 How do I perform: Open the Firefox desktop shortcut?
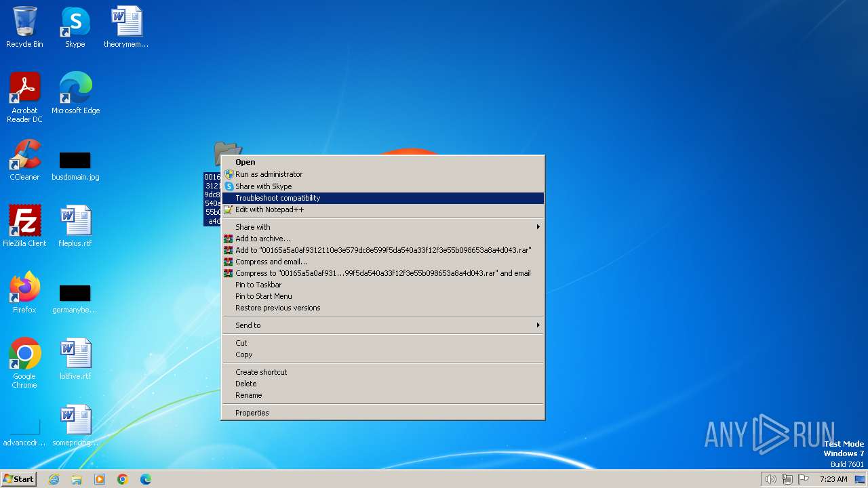(x=24, y=293)
